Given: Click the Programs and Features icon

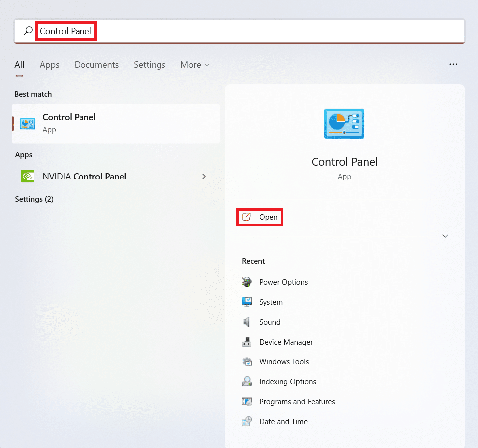Looking at the screenshot, I should [247, 402].
